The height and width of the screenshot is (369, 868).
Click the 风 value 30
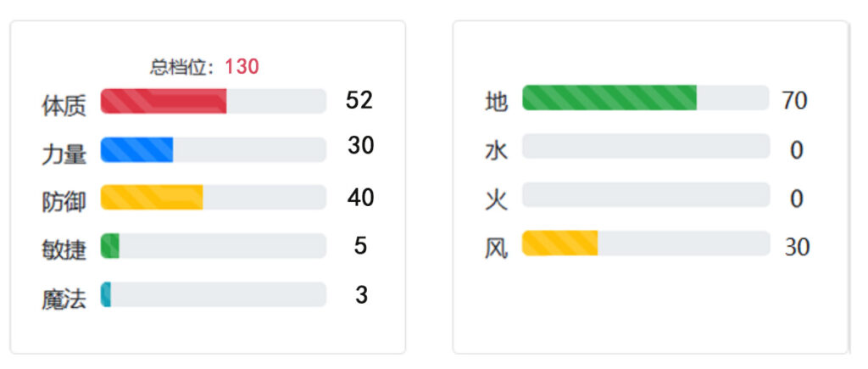797,247
